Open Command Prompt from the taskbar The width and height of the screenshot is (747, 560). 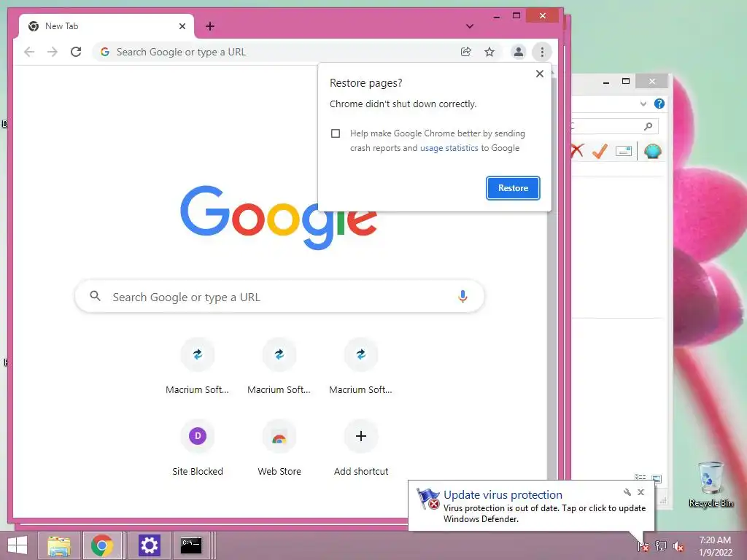pyautogui.click(x=191, y=545)
